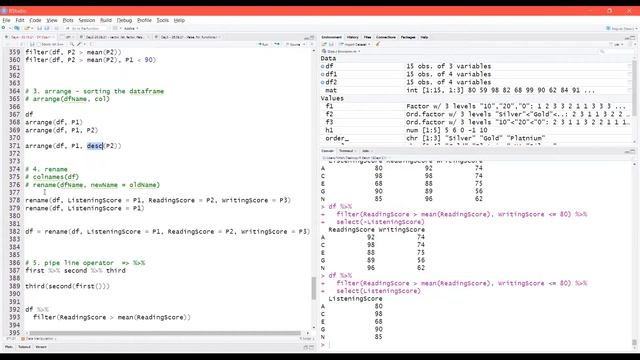The height and width of the screenshot is (360, 640).
Task: Open the File menu
Action: [x=6, y=20]
